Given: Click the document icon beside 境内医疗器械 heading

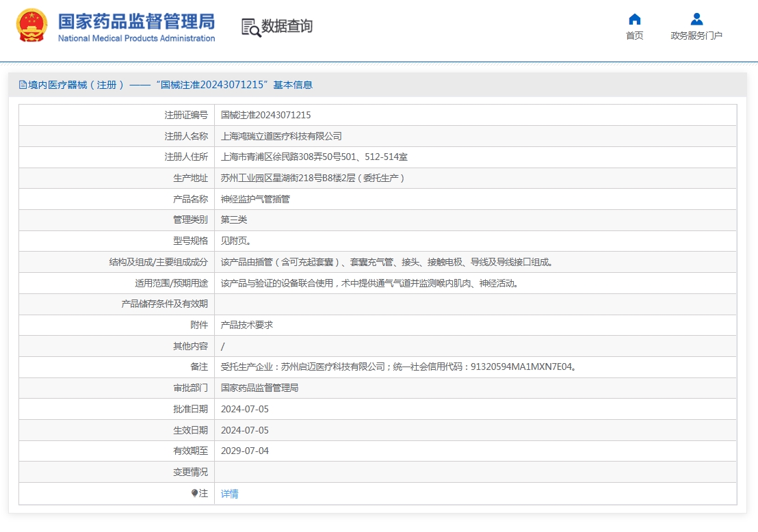Looking at the screenshot, I should click(x=23, y=85).
